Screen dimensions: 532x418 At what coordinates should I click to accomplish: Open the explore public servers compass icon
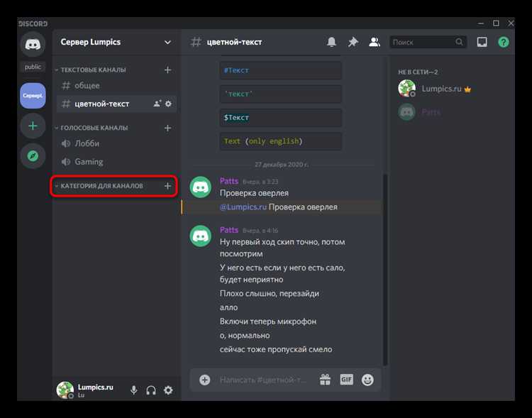[x=33, y=156]
